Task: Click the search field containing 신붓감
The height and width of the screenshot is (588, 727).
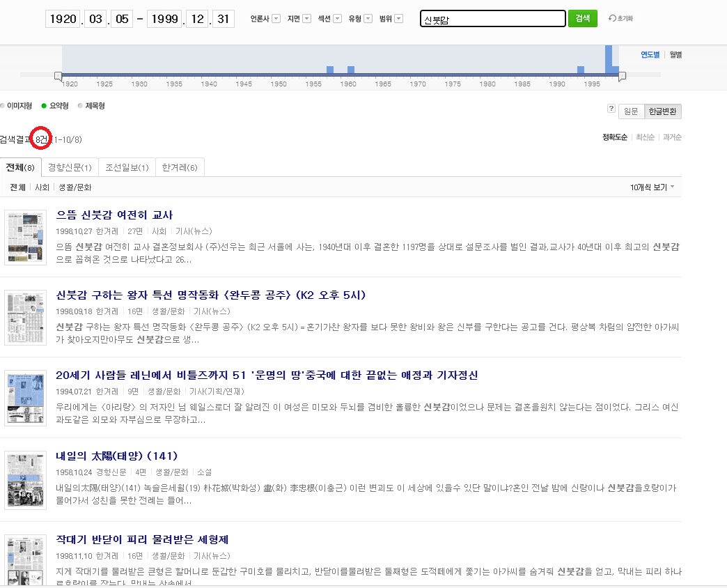Action: (x=493, y=19)
